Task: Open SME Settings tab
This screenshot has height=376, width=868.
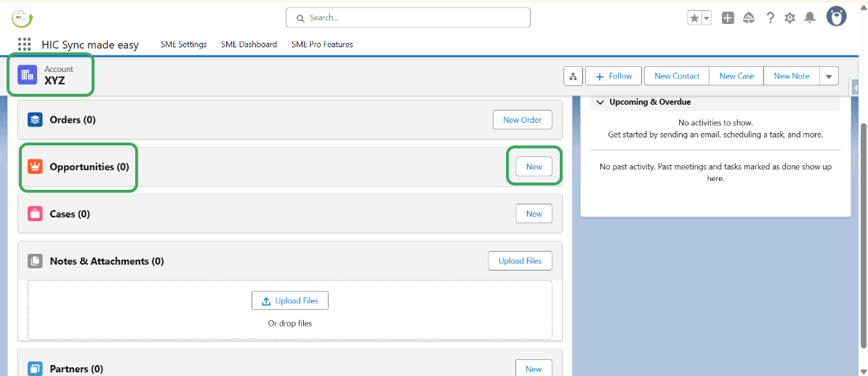Action: click(x=183, y=44)
